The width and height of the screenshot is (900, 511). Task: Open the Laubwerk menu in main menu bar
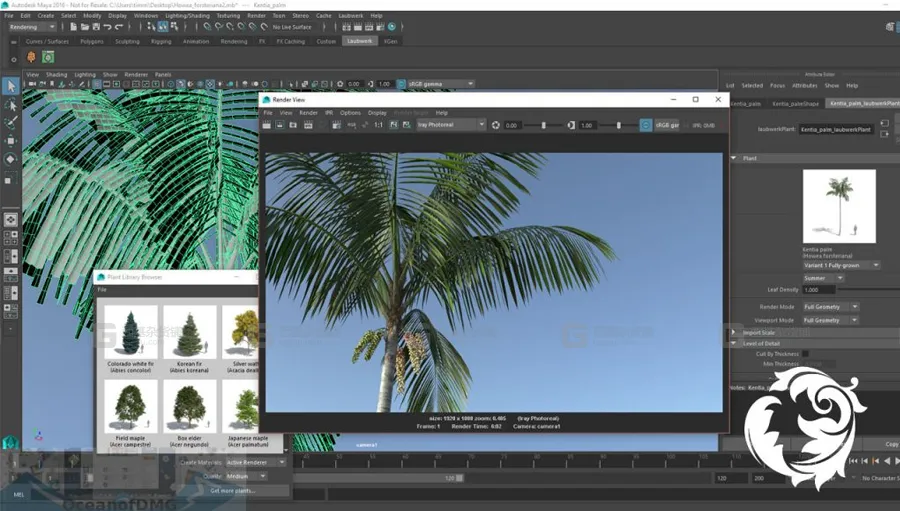(351, 16)
